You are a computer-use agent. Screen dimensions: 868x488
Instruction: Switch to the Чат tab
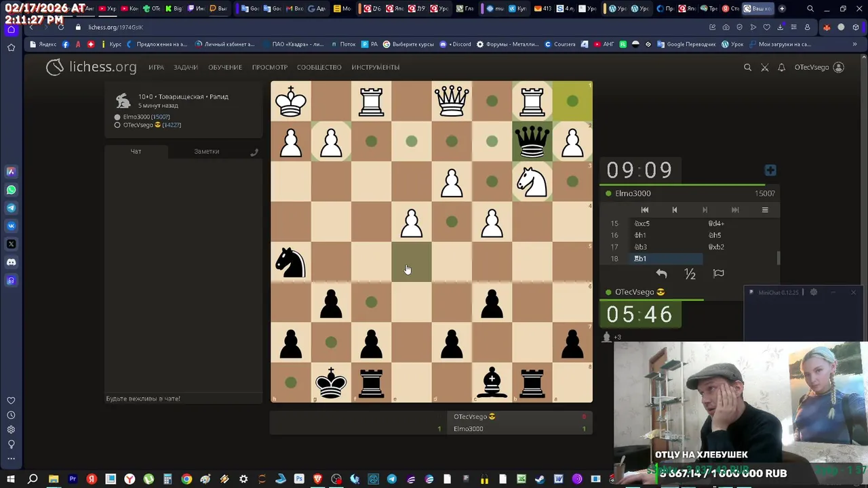pyautogui.click(x=136, y=151)
